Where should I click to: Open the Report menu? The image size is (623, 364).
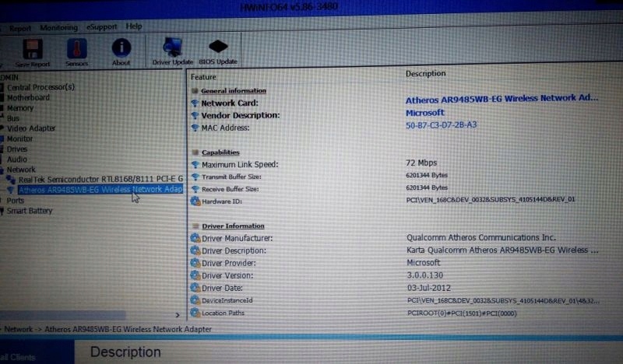(x=20, y=28)
